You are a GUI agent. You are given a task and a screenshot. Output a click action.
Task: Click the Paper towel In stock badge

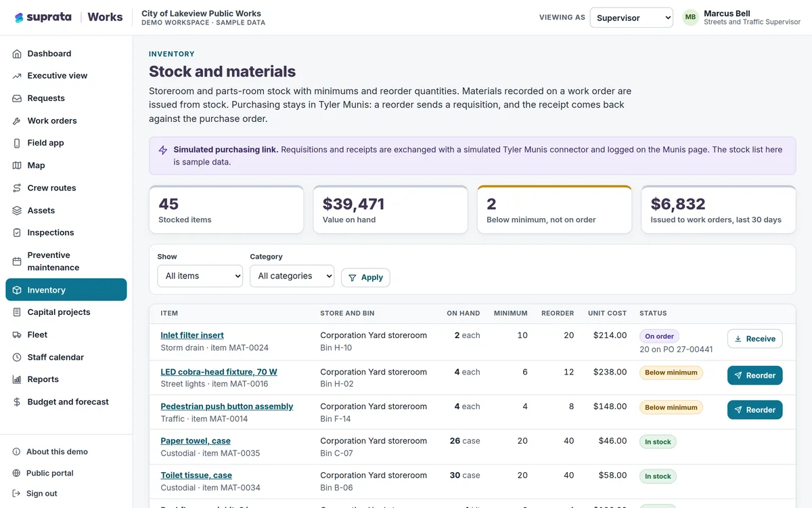pos(658,442)
